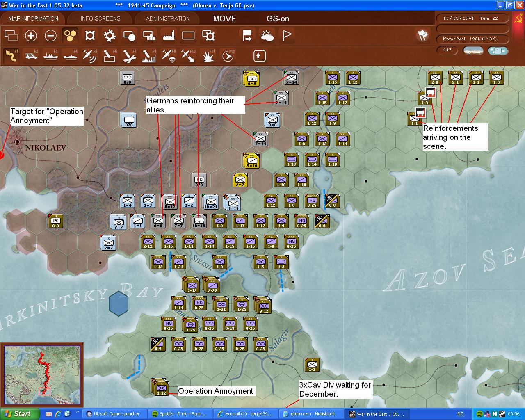Select the 8=17 German infantry counter
525x420 pixels.
[170, 201]
